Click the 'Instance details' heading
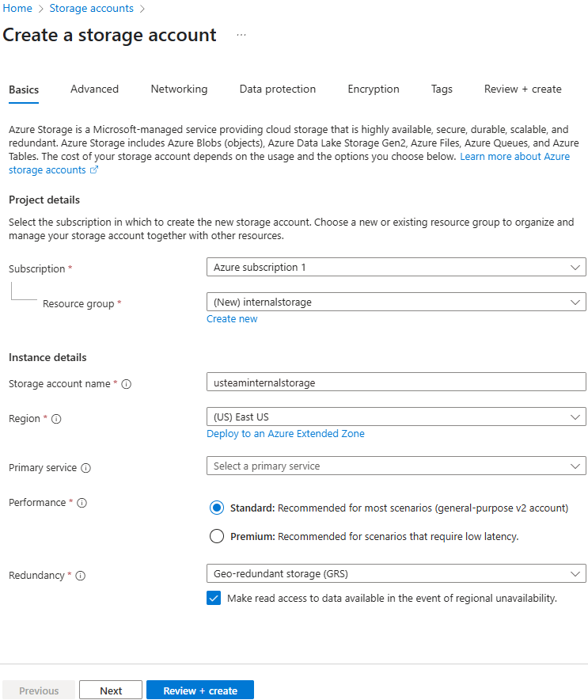The image size is (588, 700). (47, 358)
